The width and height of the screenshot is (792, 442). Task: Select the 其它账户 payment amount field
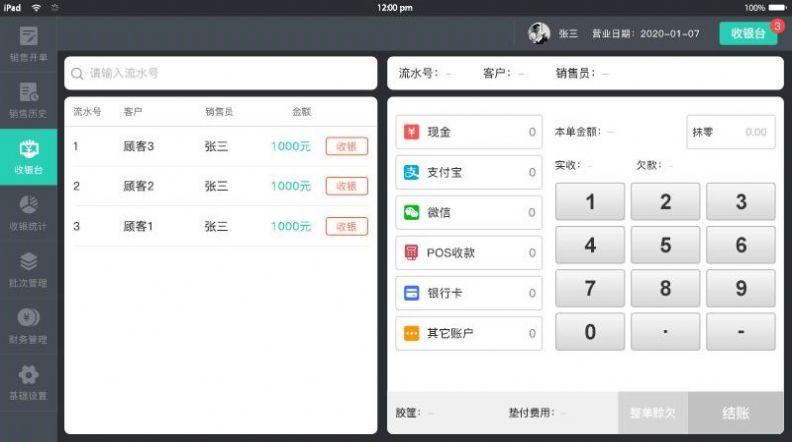[x=469, y=333]
